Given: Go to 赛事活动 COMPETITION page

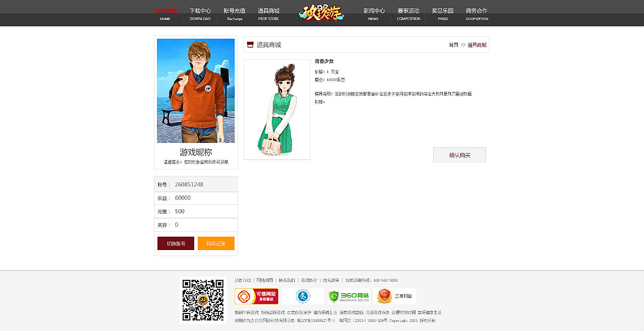Looking at the screenshot, I should point(408,14).
